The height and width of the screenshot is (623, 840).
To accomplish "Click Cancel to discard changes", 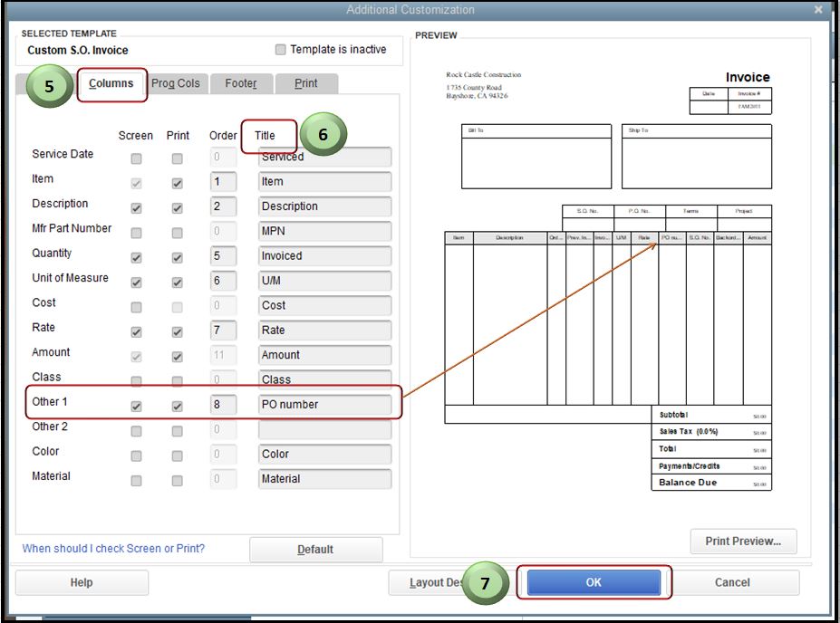I will pos(734,582).
